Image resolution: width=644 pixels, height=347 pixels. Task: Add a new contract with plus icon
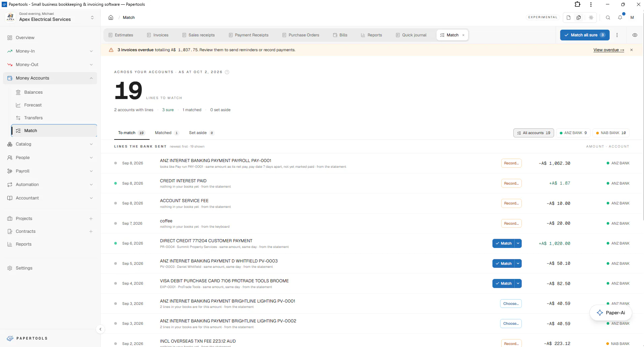point(91,231)
